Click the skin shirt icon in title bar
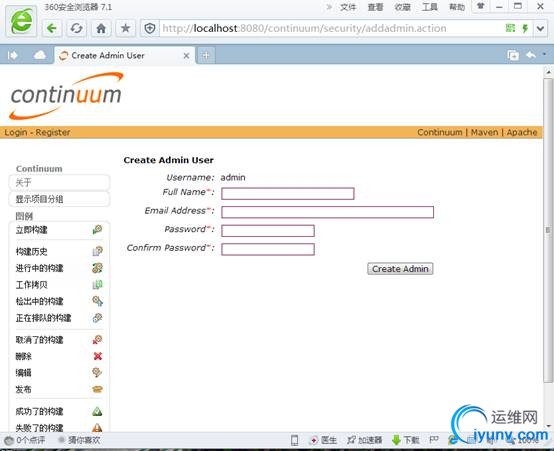This screenshot has height=451, width=554. point(481,6)
